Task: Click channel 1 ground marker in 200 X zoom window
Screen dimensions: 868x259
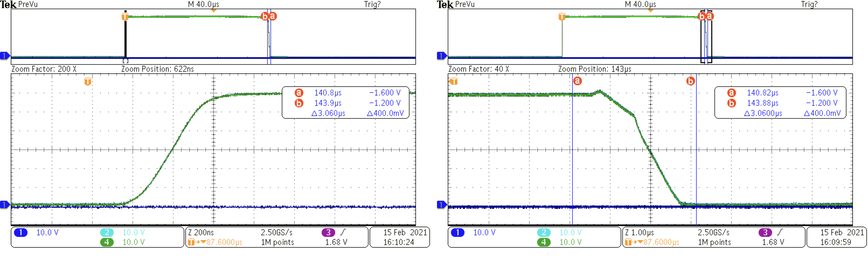Action: coord(5,205)
